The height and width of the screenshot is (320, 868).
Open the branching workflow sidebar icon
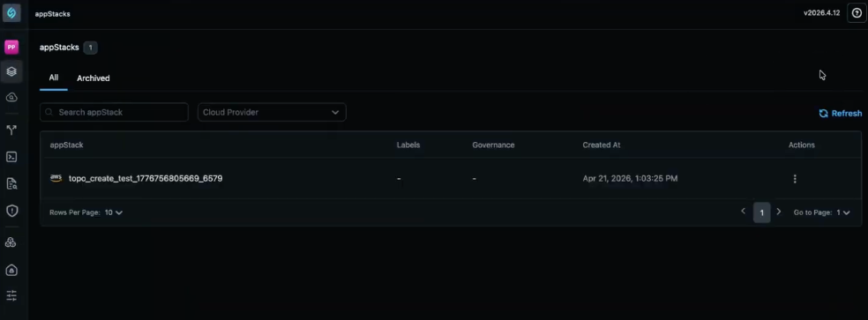[x=11, y=130]
